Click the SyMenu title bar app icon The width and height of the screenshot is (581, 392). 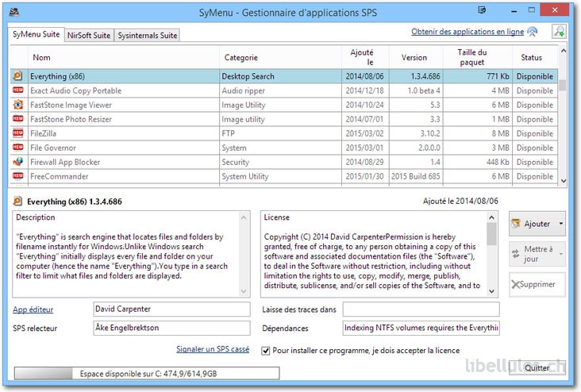tap(14, 12)
